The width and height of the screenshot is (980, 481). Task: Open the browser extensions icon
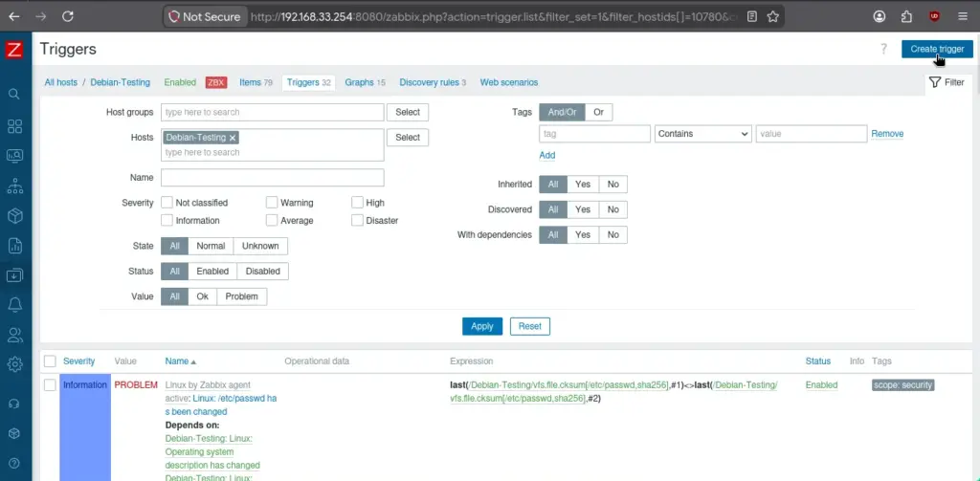pyautogui.click(x=907, y=17)
